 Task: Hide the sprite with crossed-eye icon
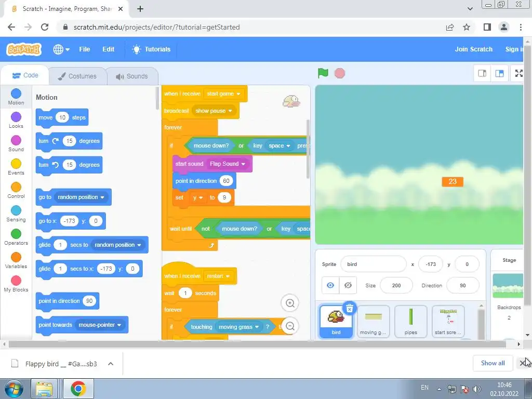point(348,285)
